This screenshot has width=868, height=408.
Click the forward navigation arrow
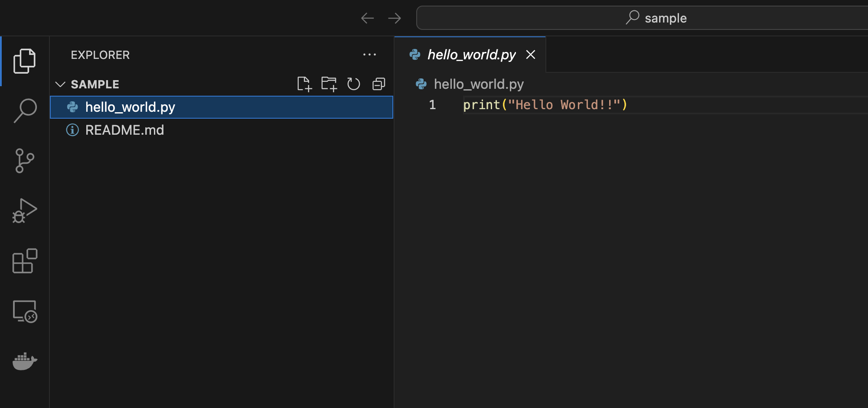[x=395, y=18]
